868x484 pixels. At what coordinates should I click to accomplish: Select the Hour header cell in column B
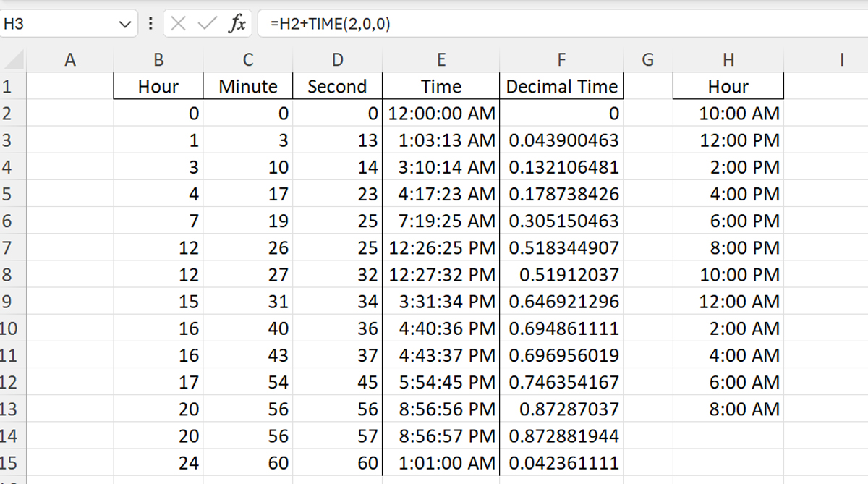click(x=158, y=86)
